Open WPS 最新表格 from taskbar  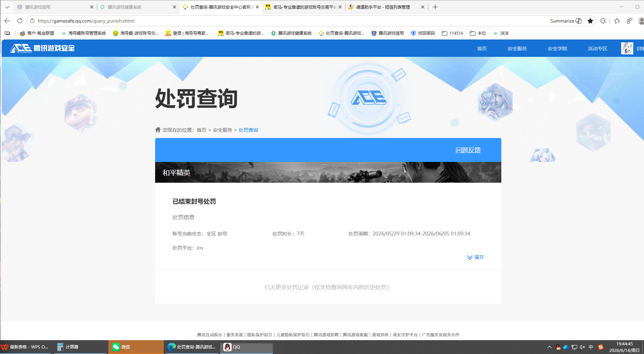[26, 347]
